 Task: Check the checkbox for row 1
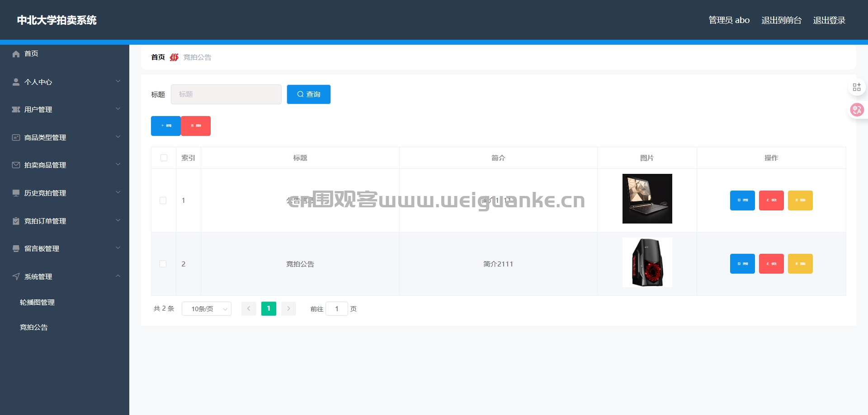pos(163,201)
